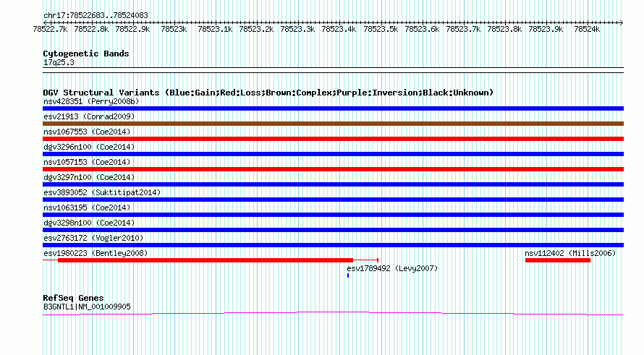
Task: Click the thick red bar of esv1980223
Action: (x=206, y=260)
